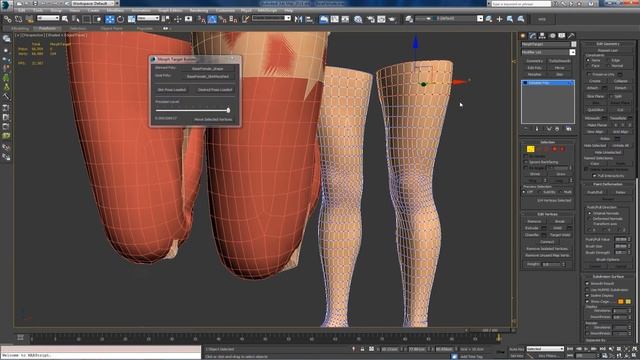
Task: Open the Modifiers menu
Action: point(115,10)
